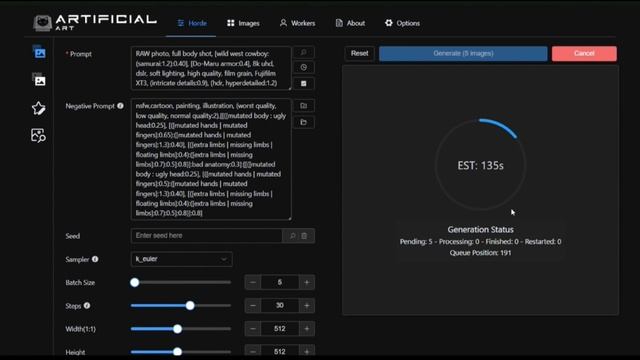The width and height of the screenshot is (640, 360).
Task: Increase Width with plus button
Action: click(307, 329)
